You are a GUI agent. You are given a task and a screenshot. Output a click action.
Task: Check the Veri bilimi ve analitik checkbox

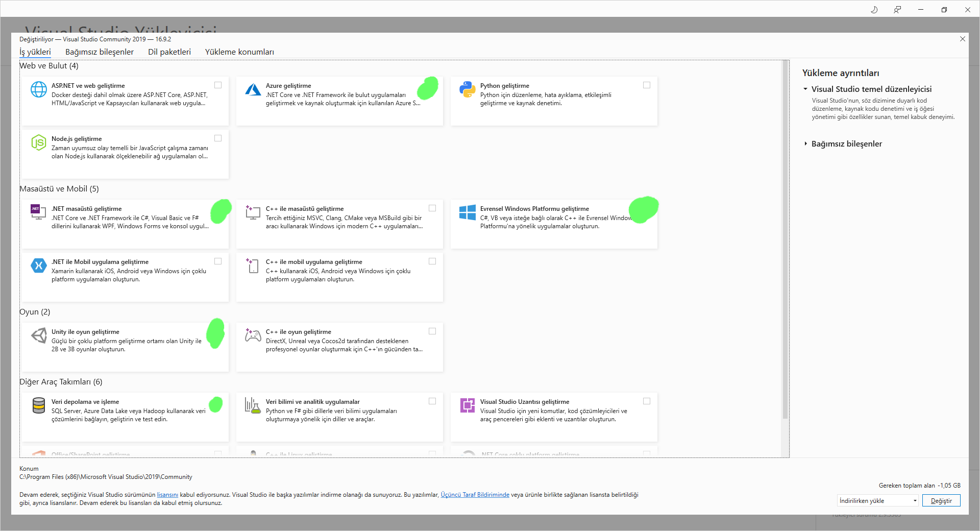pyautogui.click(x=432, y=401)
